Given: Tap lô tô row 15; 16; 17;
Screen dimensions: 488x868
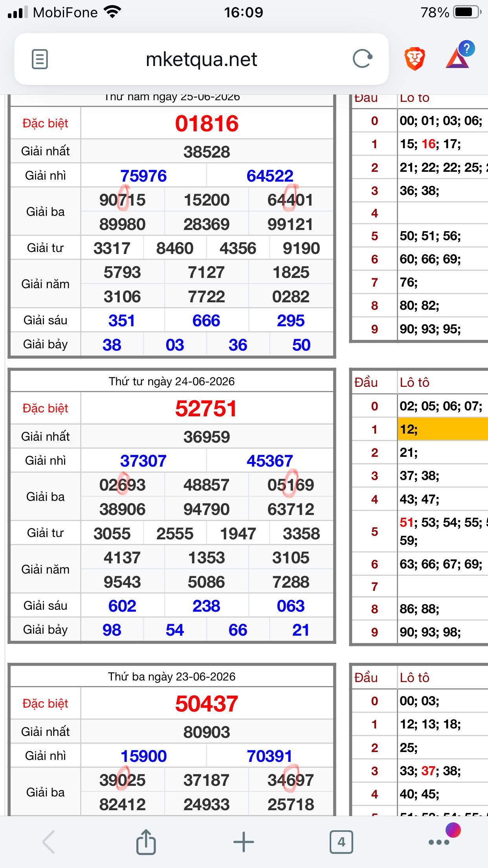Looking at the screenshot, I should (430, 144).
